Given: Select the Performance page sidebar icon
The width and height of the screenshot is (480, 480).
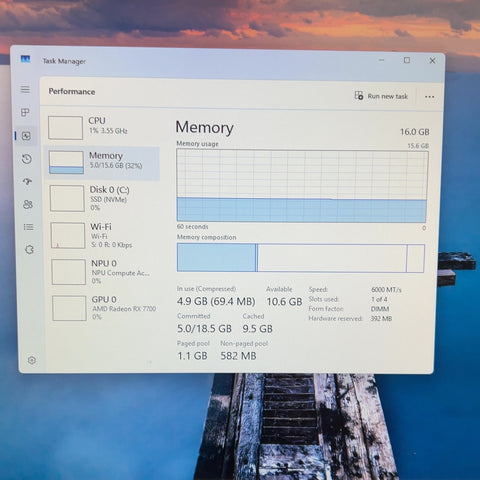Looking at the screenshot, I should tap(26, 136).
